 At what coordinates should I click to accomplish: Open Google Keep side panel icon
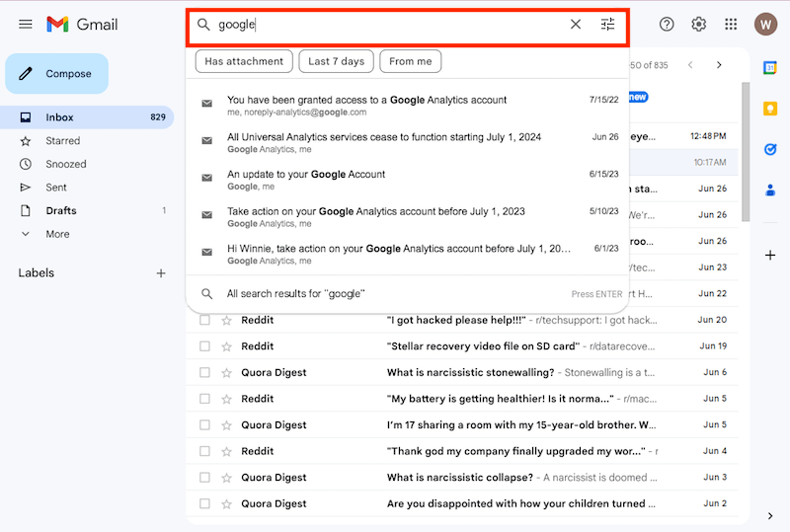pyautogui.click(x=770, y=109)
